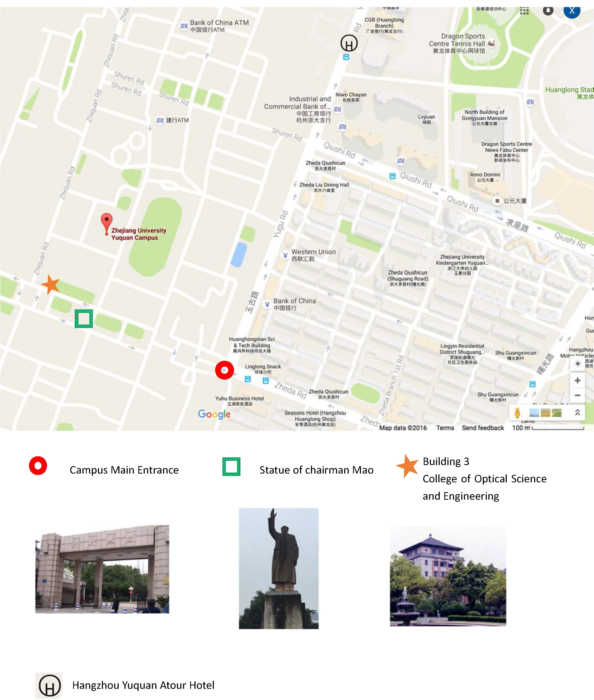Click the legend red Campus Main Entrance symbol

pyautogui.click(x=38, y=466)
